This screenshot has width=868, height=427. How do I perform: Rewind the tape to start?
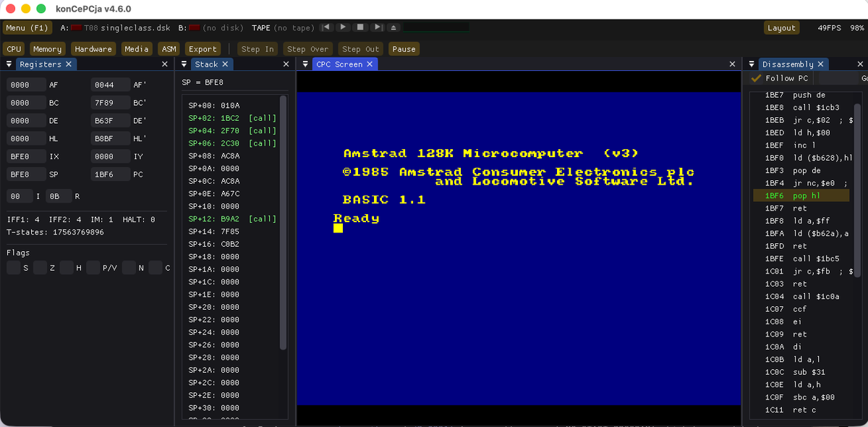(326, 28)
